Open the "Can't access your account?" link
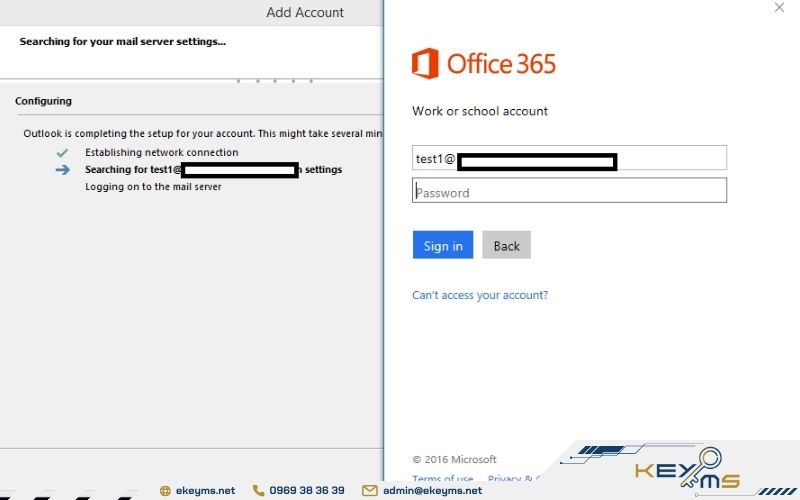Screen dimensions: 800x500 coord(480,295)
